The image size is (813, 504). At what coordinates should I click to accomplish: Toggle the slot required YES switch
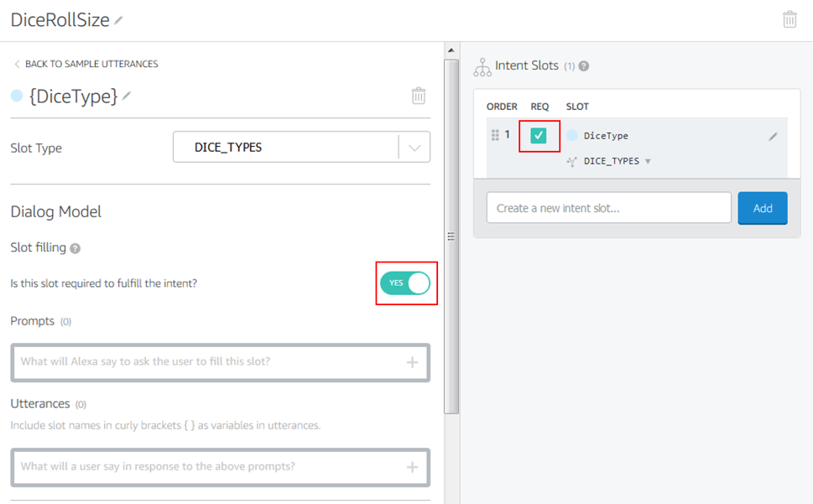(405, 283)
